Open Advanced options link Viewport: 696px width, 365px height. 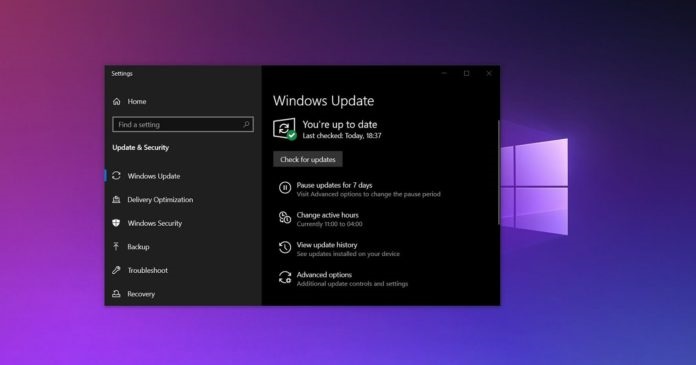point(324,275)
